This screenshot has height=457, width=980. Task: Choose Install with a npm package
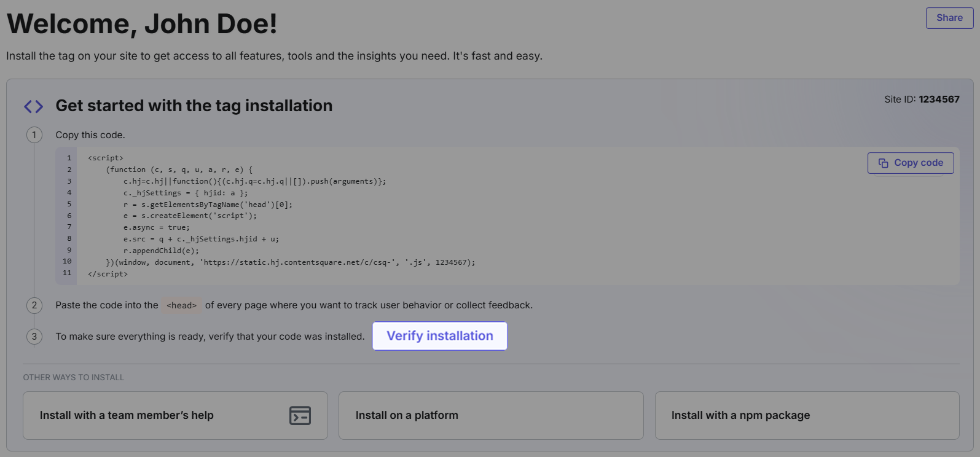807,415
